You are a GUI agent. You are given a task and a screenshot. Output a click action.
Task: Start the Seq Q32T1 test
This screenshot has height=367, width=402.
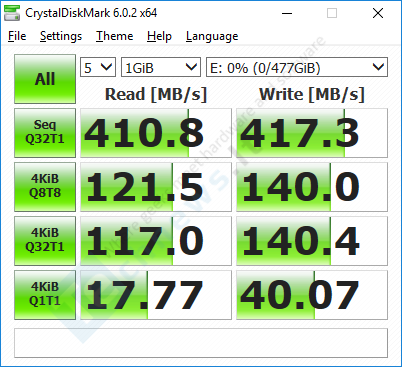(x=45, y=133)
